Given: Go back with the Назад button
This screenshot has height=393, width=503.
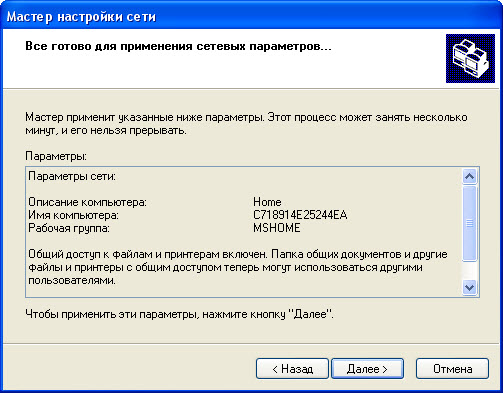Looking at the screenshot, I should click(292, 369).
